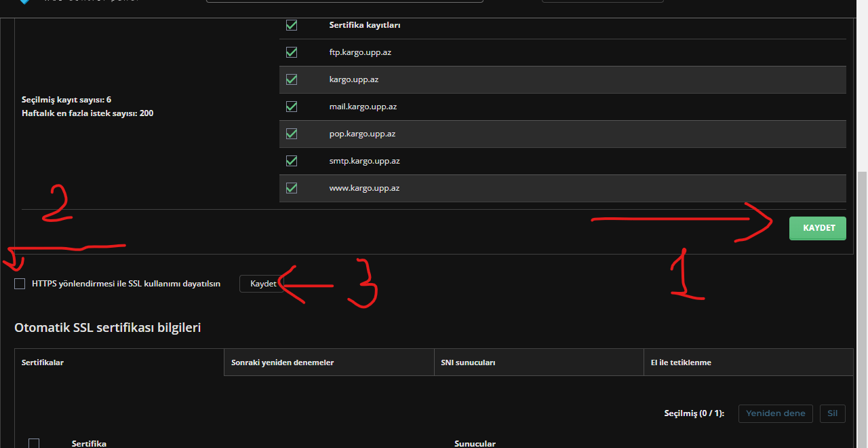
Task: Tick select-all checkbox beside Sertifika header
Action: coord(34,443)
